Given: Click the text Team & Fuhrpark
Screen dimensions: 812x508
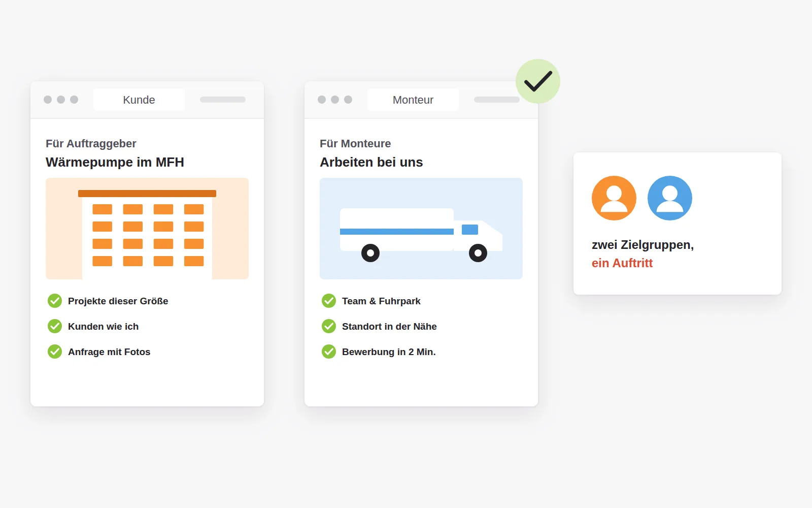Looking at the screenshot, I should pyautogui.click(x=381, y=301).
